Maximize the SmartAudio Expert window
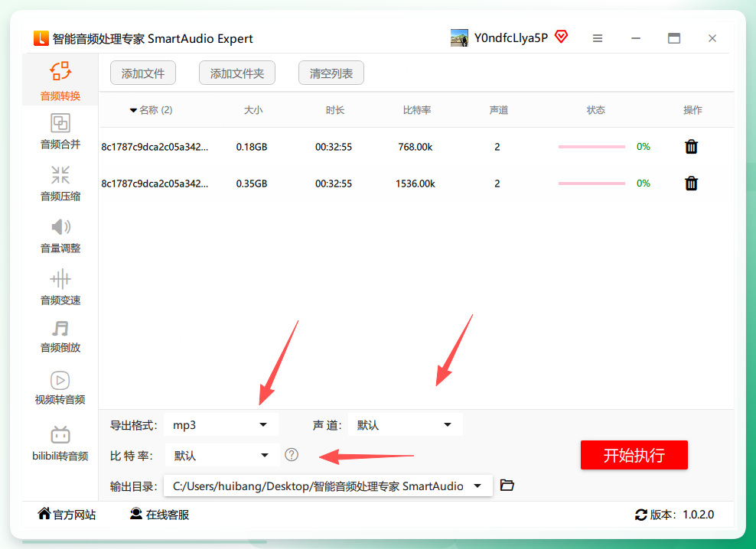756x549 pixels. [x=674, y=38]
